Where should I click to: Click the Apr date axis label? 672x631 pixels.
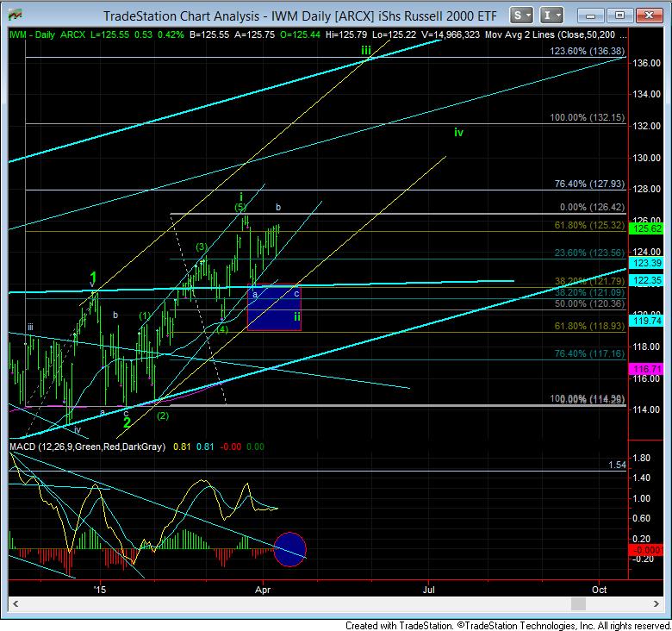click(263, 590)
